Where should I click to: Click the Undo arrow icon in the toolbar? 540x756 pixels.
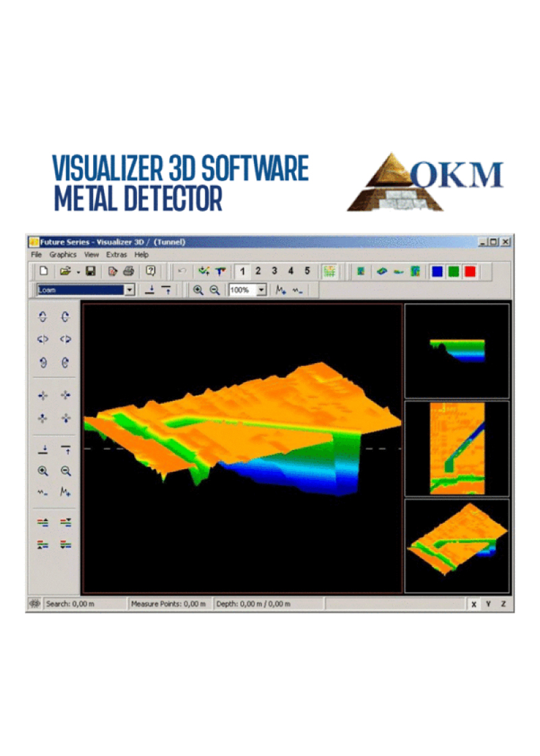click(x=182, y=271)
